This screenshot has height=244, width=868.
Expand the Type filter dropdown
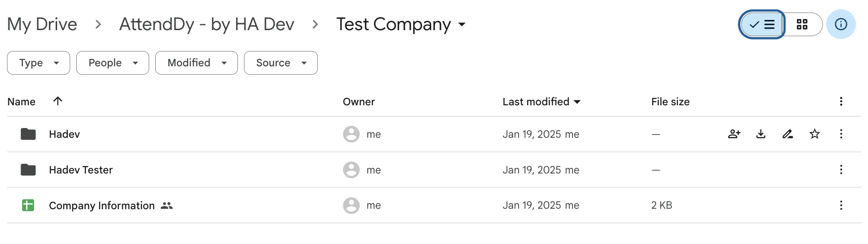(x=39, y=63)
